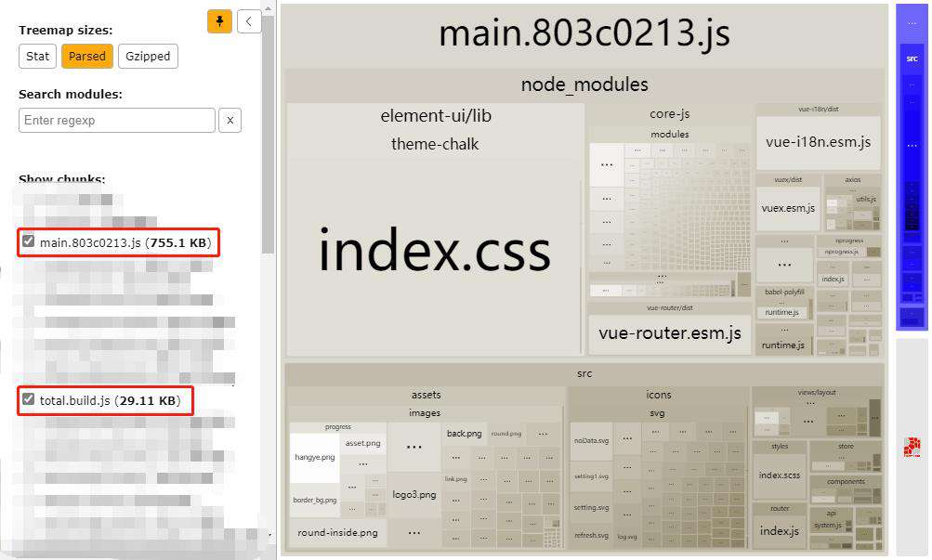This screenshot has width=932, height=560.
Task: Click the border_bg.png treemap block
Action: (314, 500)
